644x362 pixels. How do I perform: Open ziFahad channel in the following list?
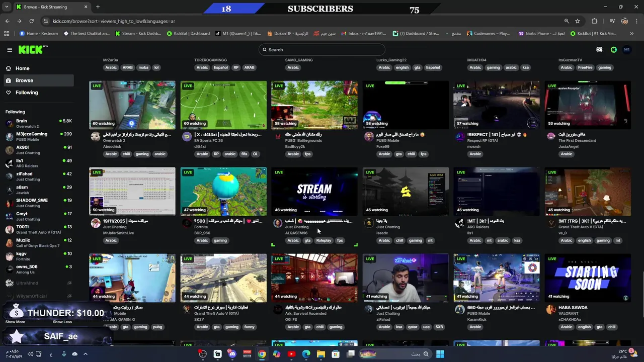click(38, 176)
